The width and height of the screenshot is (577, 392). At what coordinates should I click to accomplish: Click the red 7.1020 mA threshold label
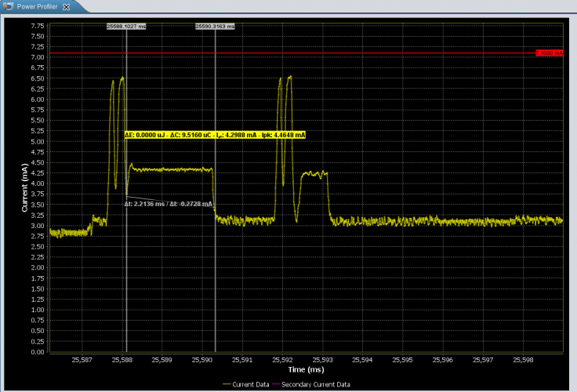click(x=549, y=53)
